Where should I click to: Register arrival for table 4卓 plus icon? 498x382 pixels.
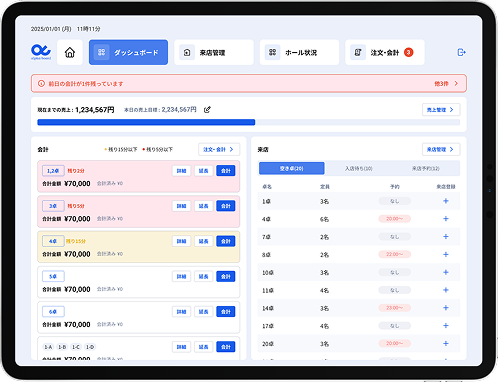(446, 219)
